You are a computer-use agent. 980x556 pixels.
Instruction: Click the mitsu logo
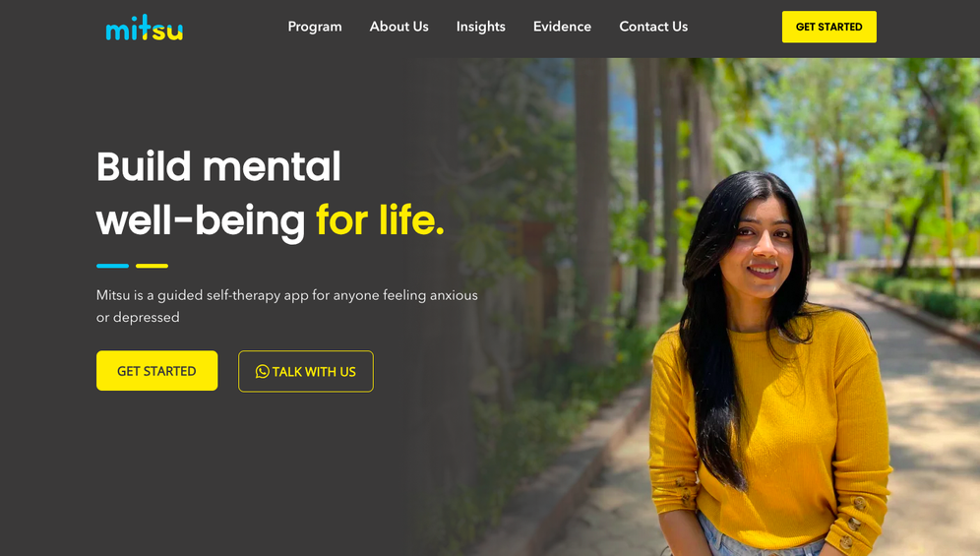click(x=145, y=28)
